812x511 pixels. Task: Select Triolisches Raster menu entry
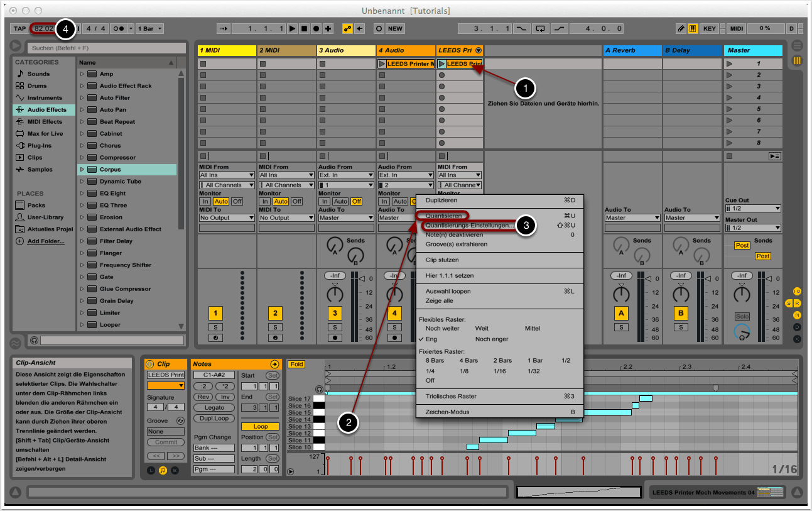point(451,397)
